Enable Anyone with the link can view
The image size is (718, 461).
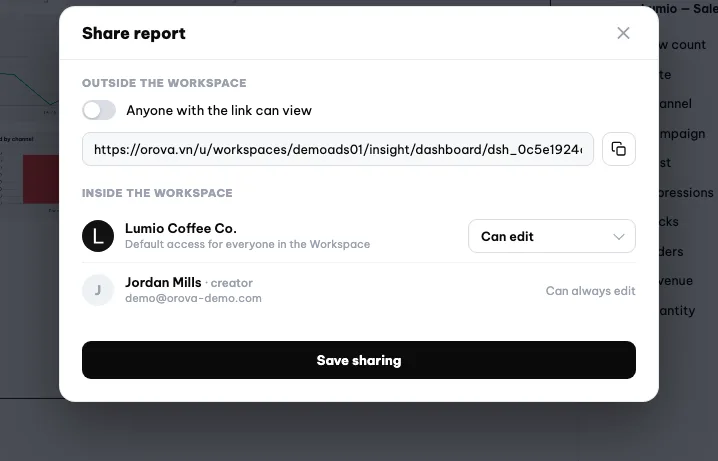(99, 110)
